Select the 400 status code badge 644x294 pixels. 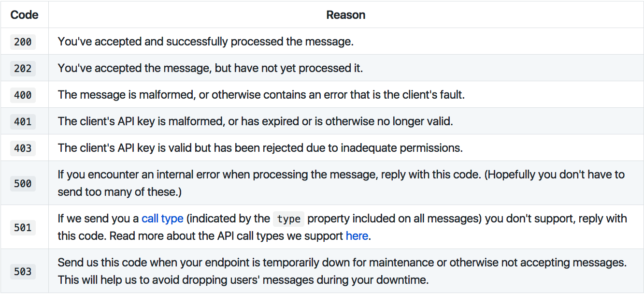point(23,95)
